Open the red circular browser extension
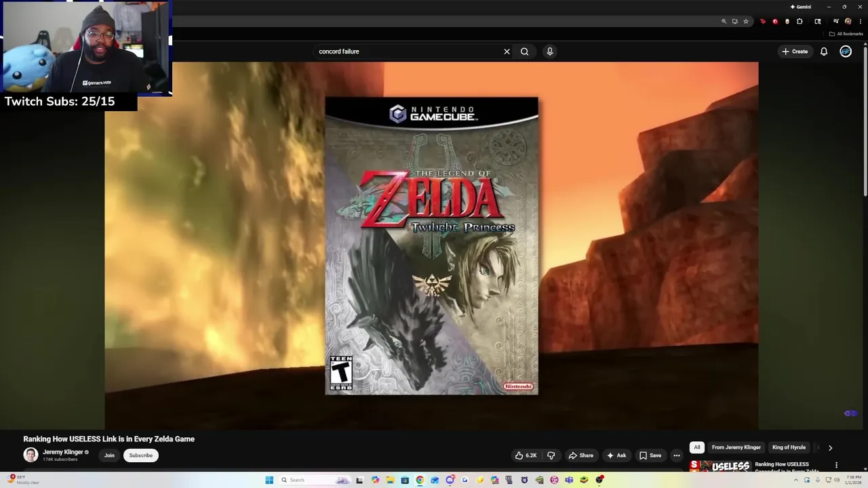This screenshot has width=868, height=488. [x=775, y=22]
